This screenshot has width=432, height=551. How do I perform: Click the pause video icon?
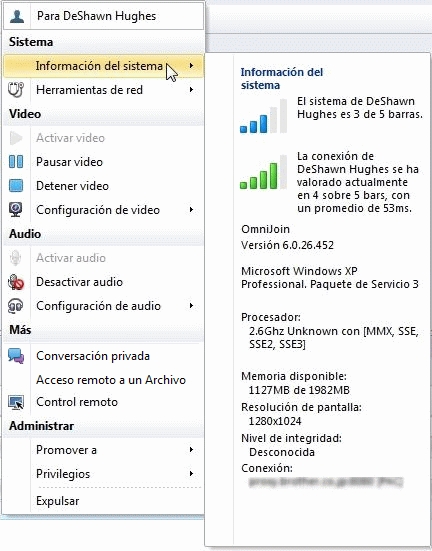tap(16, 162)
